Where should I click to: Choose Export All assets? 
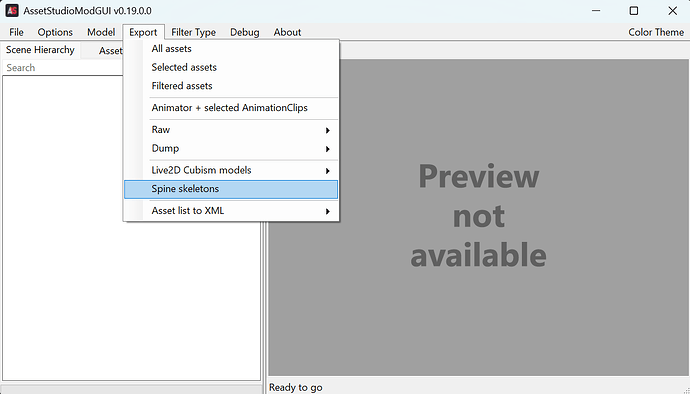[x=231, y=49]
